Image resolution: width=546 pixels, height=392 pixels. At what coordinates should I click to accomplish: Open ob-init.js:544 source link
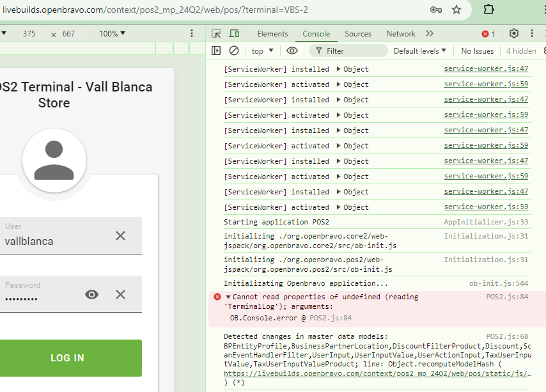coord(499,283)
